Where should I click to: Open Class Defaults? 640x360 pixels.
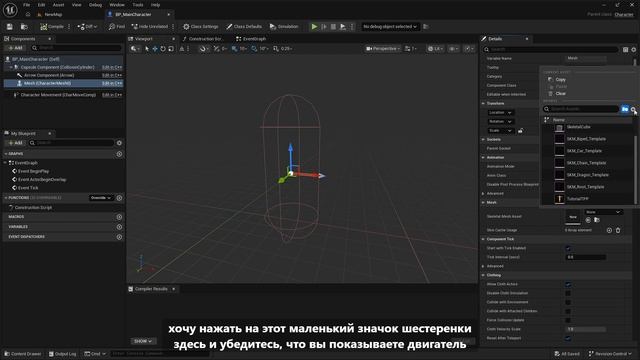click(x=244, y=27)
